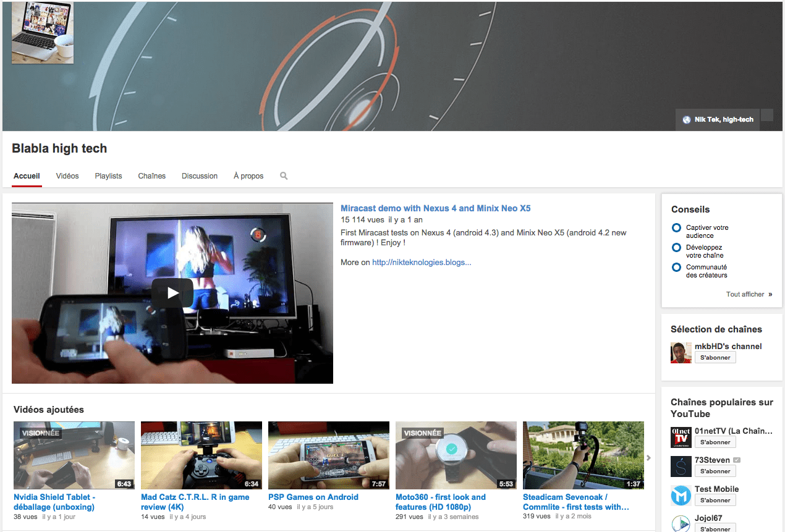Click PSP Games on Android title
The height and width of the screenshot is (532, 785).
tap(313, 497)
